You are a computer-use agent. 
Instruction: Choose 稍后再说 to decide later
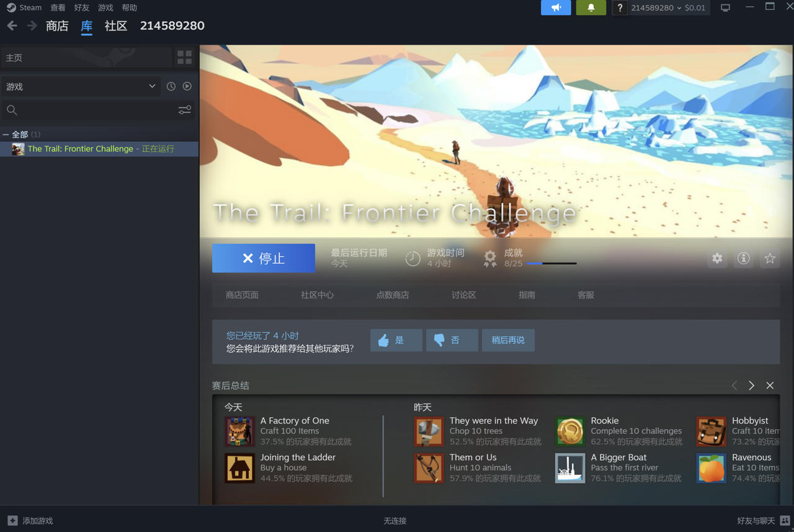(x=508, y=340)
